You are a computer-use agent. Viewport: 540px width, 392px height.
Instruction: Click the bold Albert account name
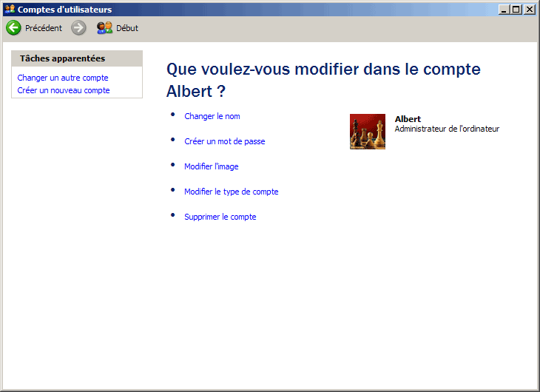[408, 119]
